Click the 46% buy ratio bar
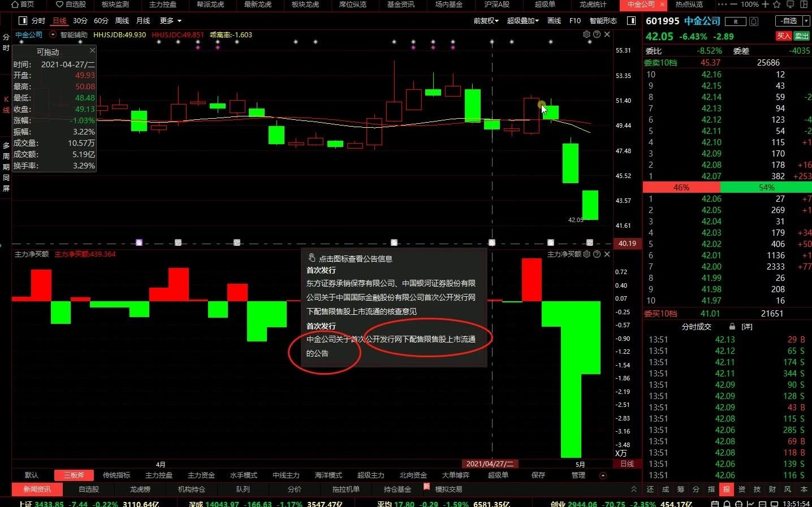 (x=681, y=188)
